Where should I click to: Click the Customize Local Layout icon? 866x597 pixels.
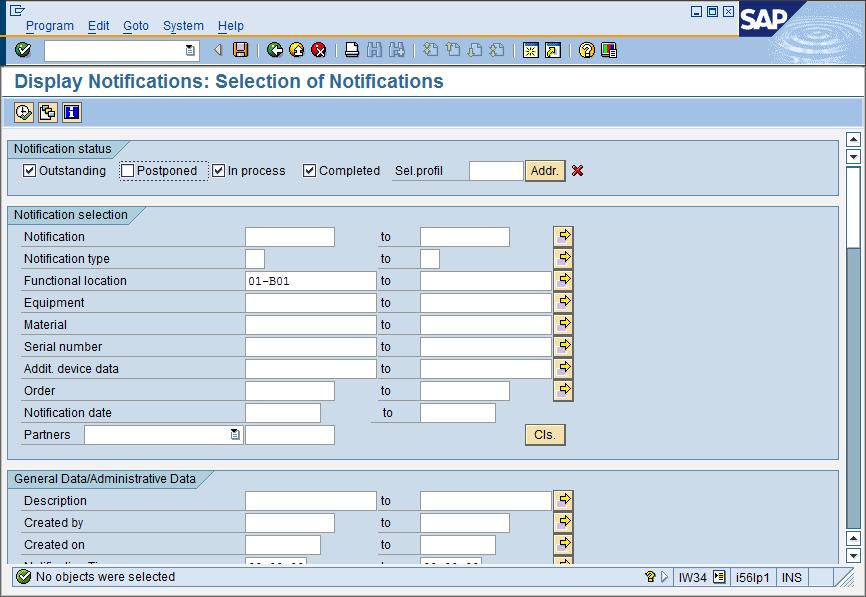609,50
